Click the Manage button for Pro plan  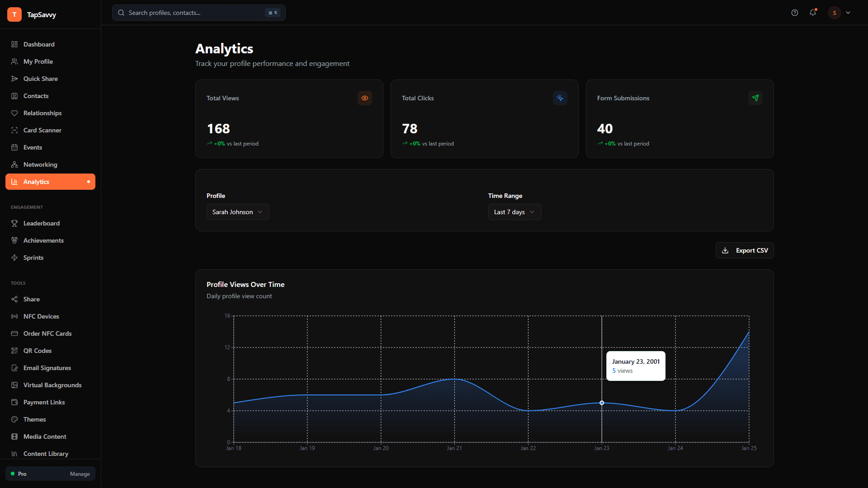[80, 474]
